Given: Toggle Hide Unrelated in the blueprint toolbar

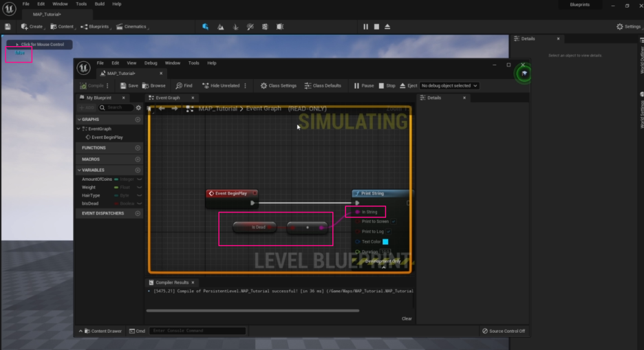Looking at the screenshot, I should [x=221, y=86].
